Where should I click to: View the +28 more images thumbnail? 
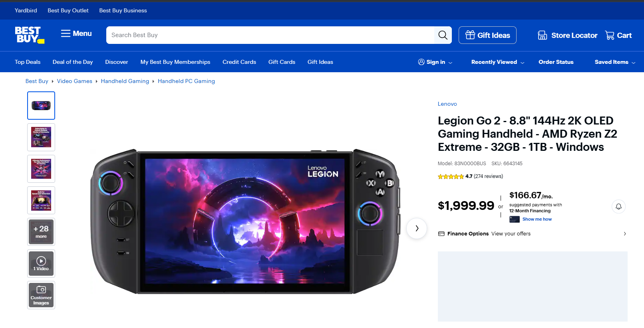coord(41,231)
